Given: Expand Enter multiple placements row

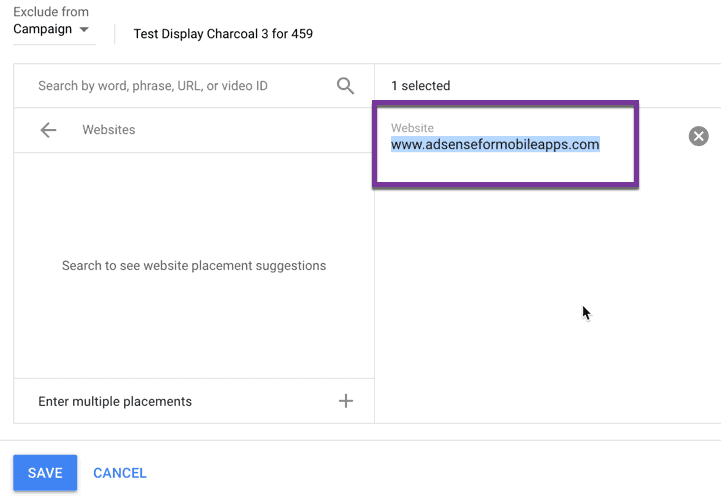Looking at the screenshot, I should [x=115, y=401].
